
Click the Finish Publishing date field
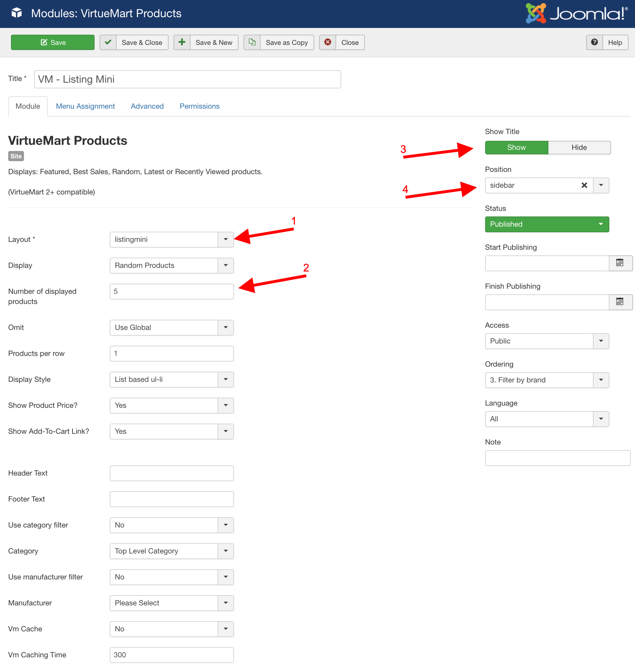(547, 302)
